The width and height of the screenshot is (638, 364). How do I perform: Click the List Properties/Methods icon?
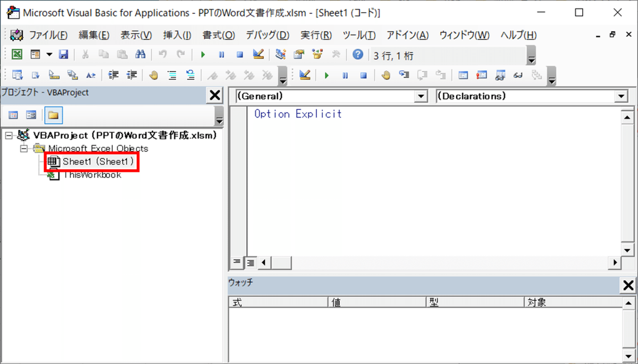[17, 75]
